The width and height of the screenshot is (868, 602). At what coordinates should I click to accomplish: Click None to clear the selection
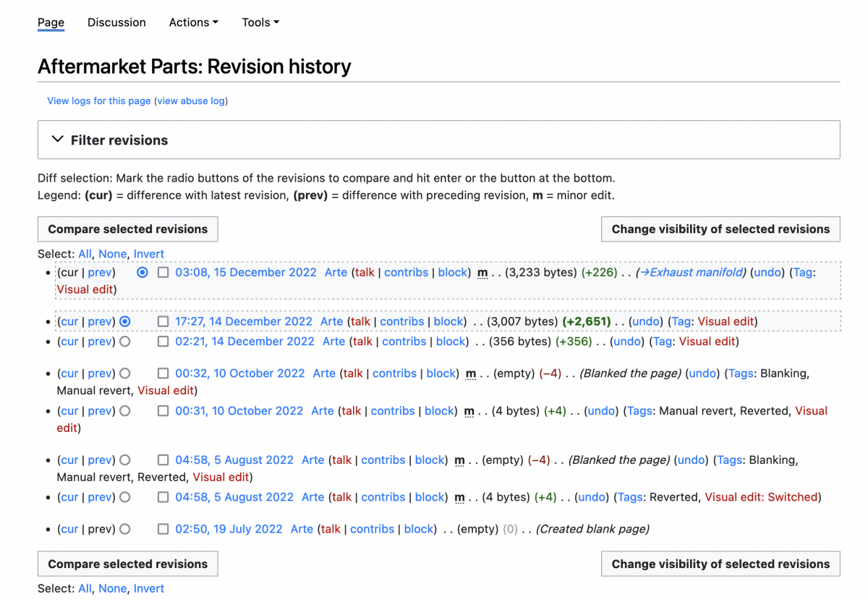pyautogui.click(x=113, y=254)
